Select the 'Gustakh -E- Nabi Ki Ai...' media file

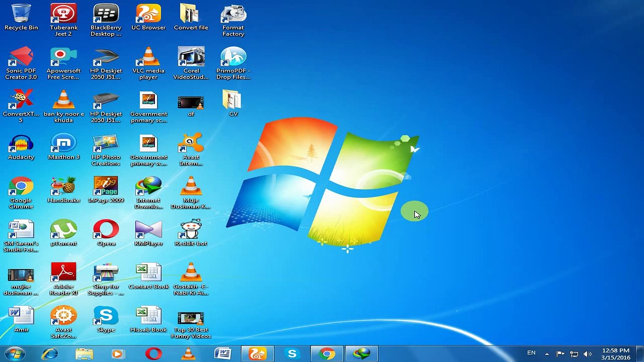(x=191, y=279)
